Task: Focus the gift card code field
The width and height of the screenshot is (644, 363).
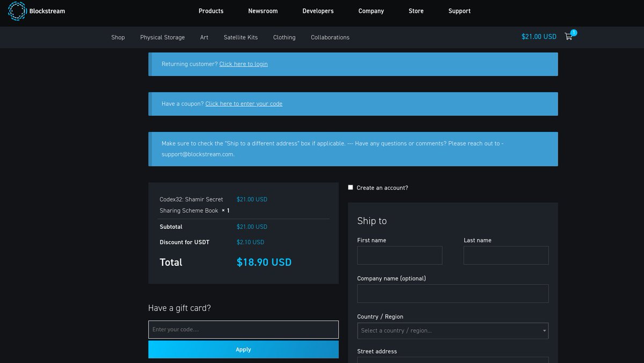Action: click(244, 330)
